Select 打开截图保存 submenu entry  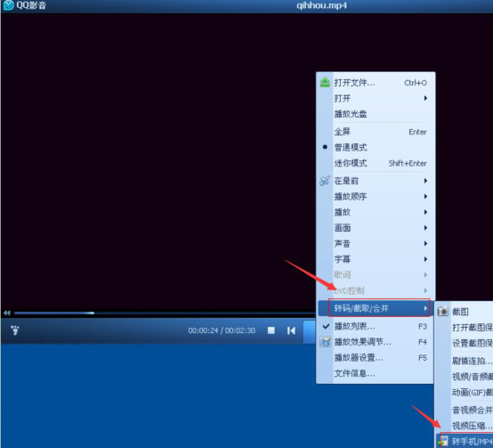pos(465,327)
